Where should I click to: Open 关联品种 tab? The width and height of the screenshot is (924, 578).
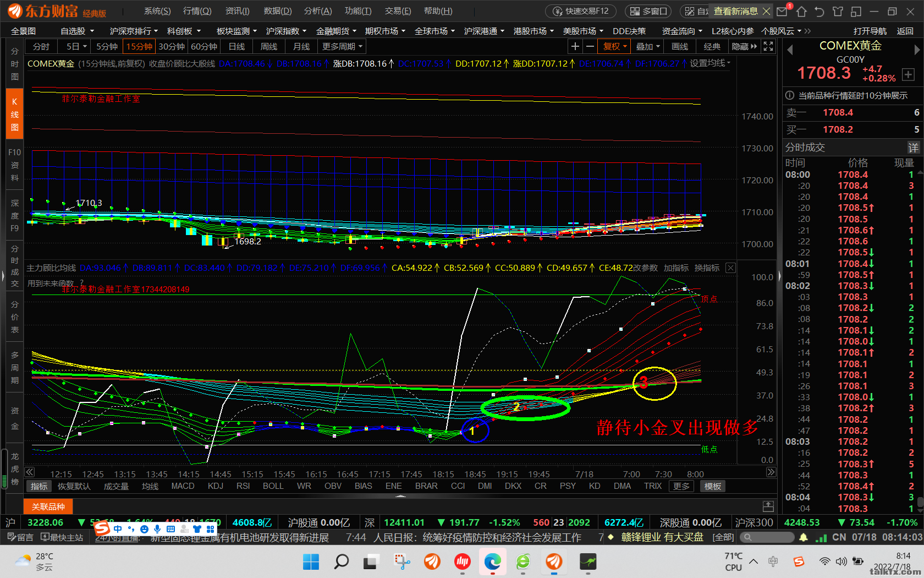(x=48, y=506)
